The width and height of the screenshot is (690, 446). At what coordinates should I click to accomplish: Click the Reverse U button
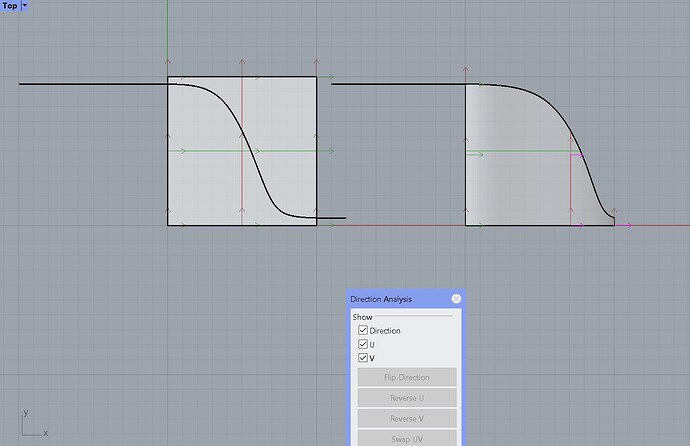tap(407, 398)
